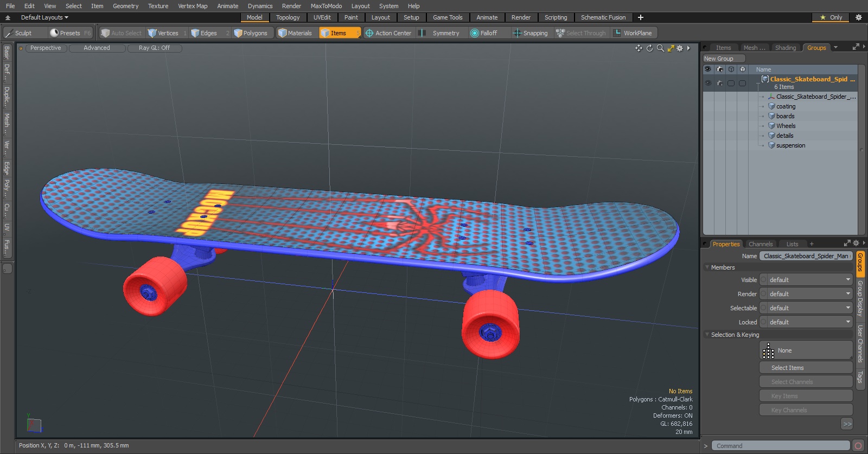Open the Group Display vertical tab
868x454 pixels.
pyautogui.click(x=860, y=299)
